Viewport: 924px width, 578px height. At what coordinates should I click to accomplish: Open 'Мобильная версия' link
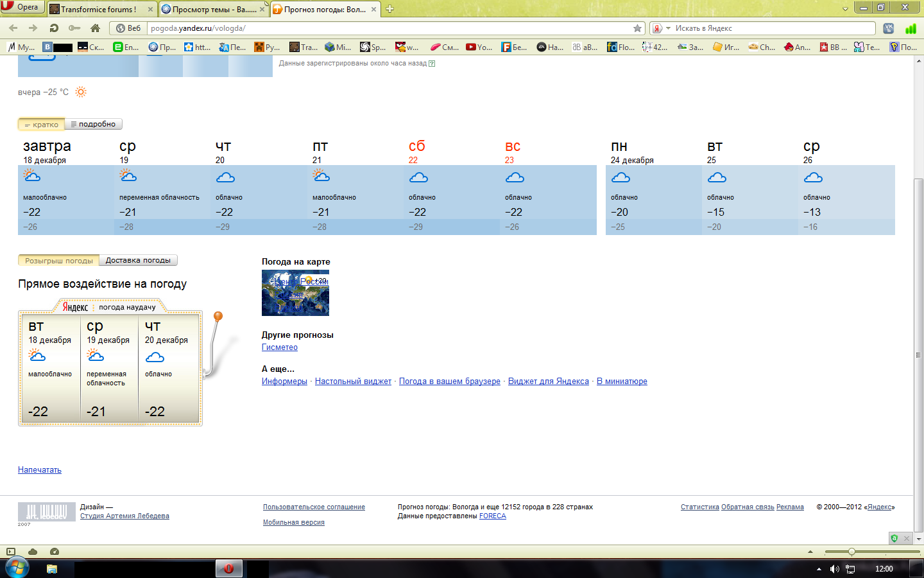pos(294,523)
